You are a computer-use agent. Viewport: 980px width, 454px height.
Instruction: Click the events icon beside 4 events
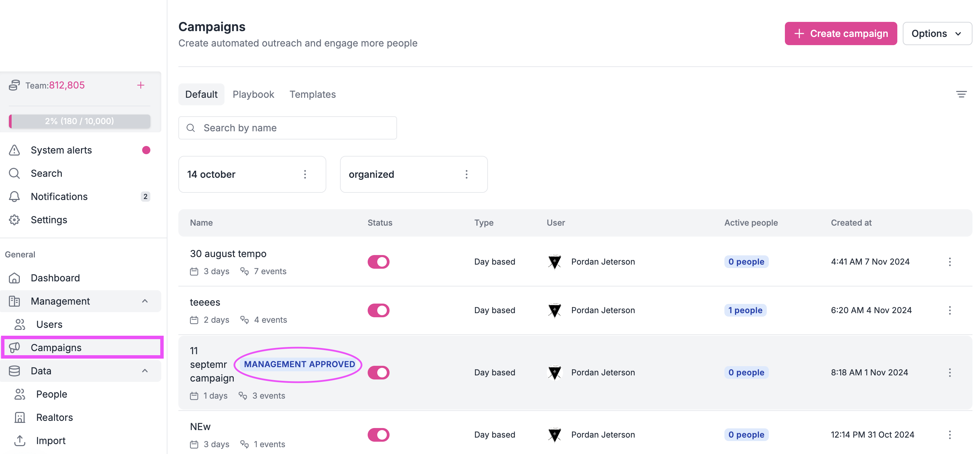click(x=244, y=320)
